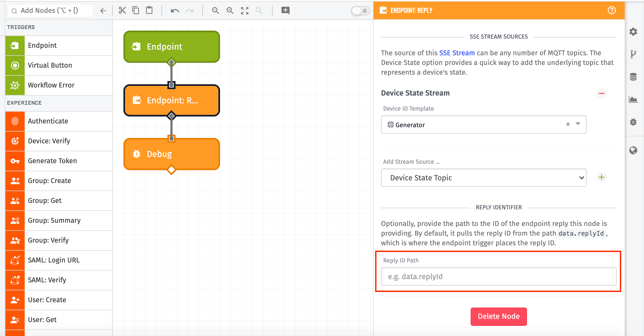Click the red Delete Node button
644x336 pixels.
(x=499, y=316)
